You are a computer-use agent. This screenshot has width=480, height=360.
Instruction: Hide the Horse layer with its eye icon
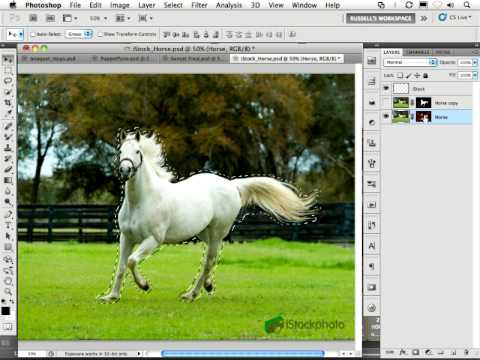[x=386, y=116]
